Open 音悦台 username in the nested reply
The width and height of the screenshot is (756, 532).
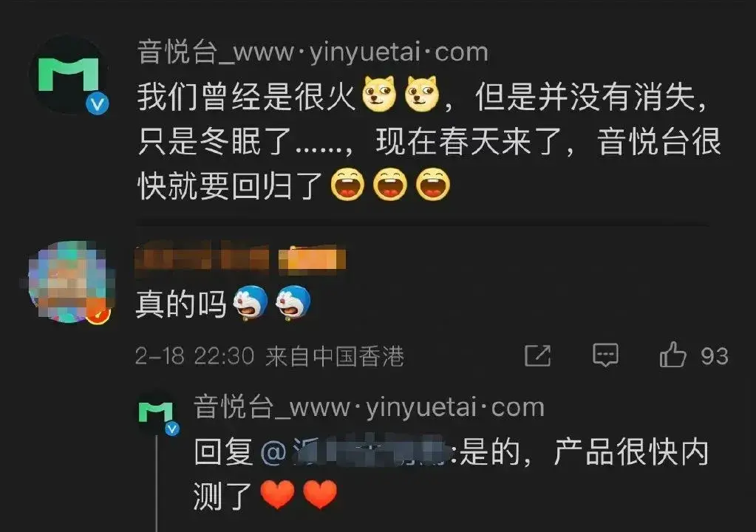(370, 407)
